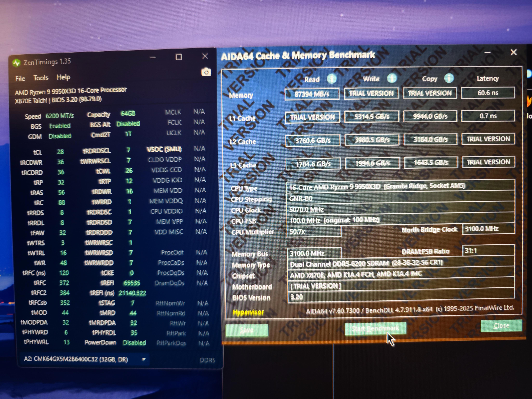Click the tRFC value 372
532x399 pixels.
point(64,283)
